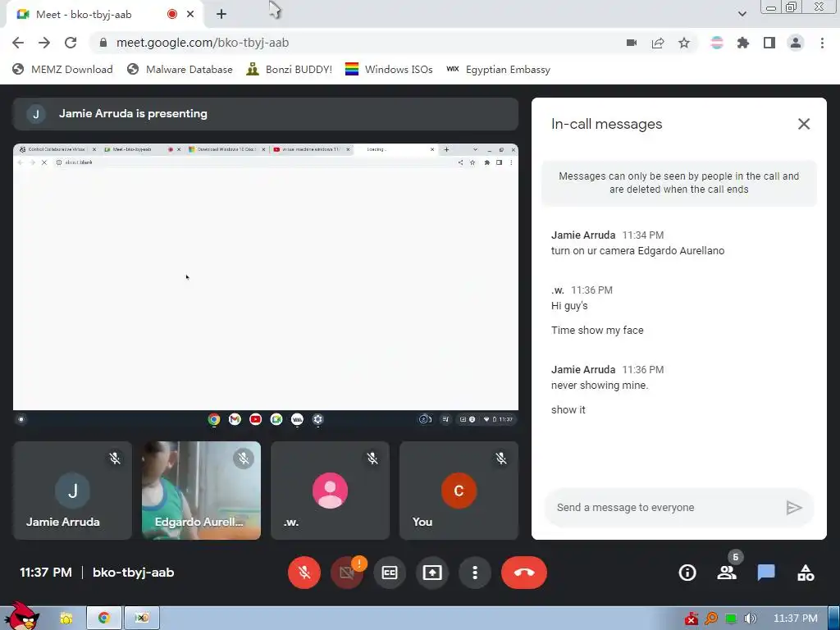The height and width of the screenshot is (630, 840).
Task: Open a new Chrome tab
Action: [x=221, y=15]
